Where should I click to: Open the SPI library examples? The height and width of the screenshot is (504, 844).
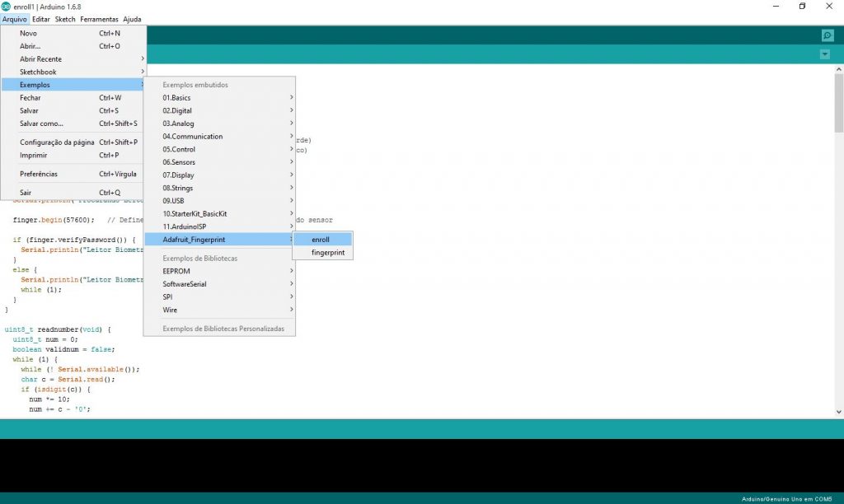pyautogui.click(x=219, y=297)
